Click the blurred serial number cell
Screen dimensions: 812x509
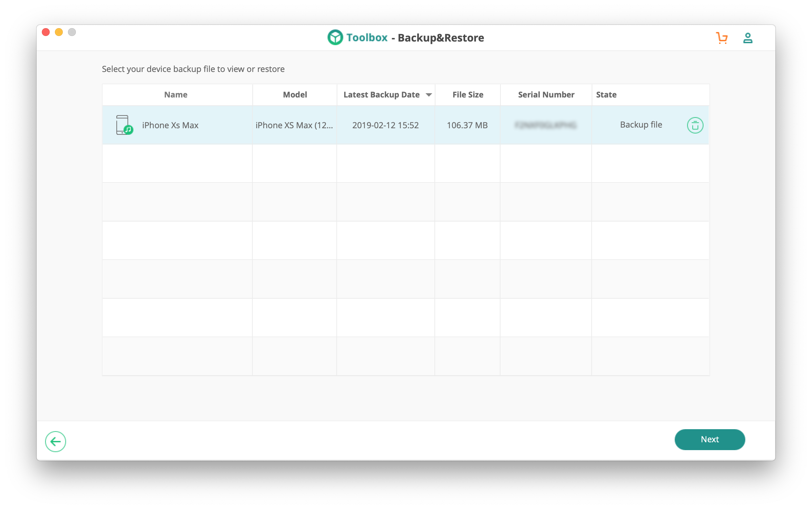545,125
